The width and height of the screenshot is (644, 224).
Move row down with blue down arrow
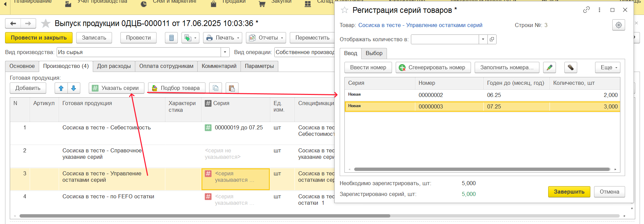click(74, 88)
